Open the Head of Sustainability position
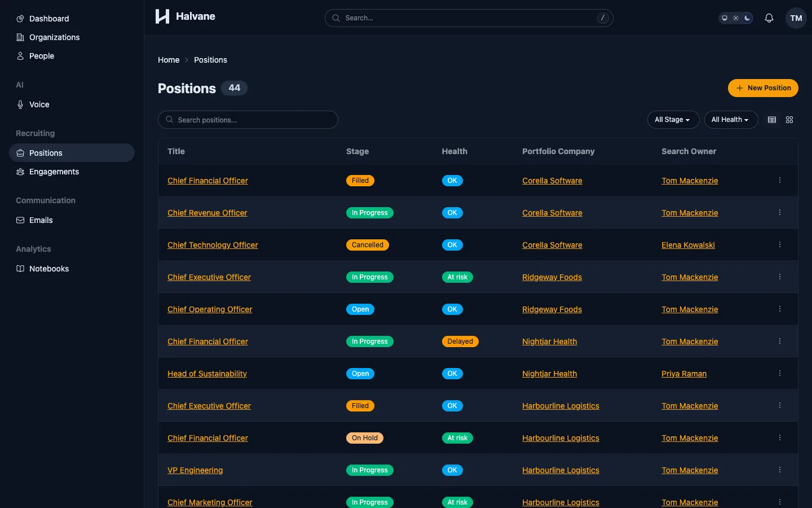 point(207,374)
